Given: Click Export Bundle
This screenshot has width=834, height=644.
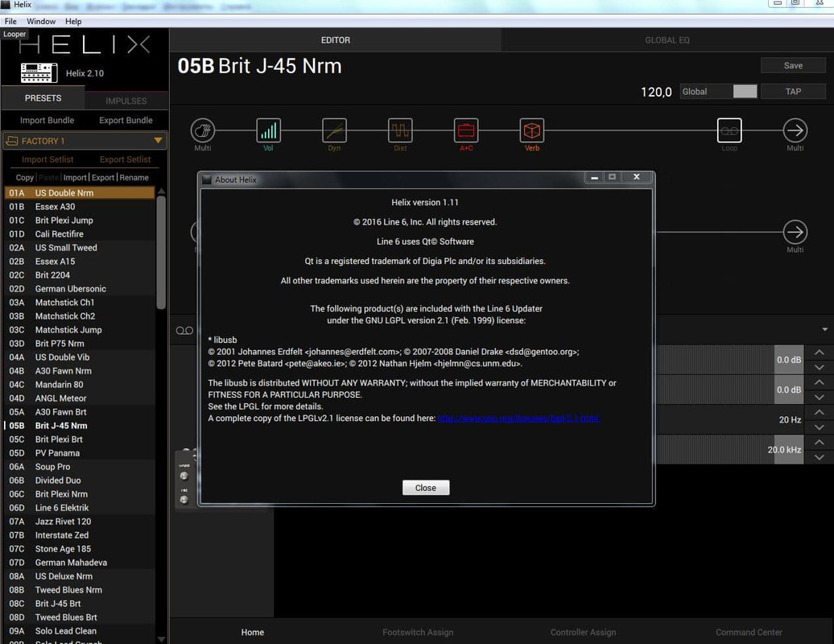Looking at the screenshot, I should (x=126, y=120).
